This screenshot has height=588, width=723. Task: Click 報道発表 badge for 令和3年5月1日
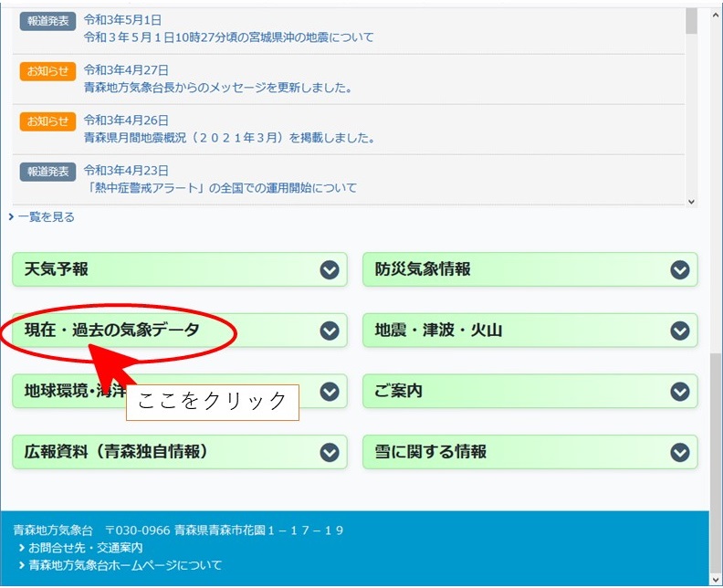click(x=47, y=21)
